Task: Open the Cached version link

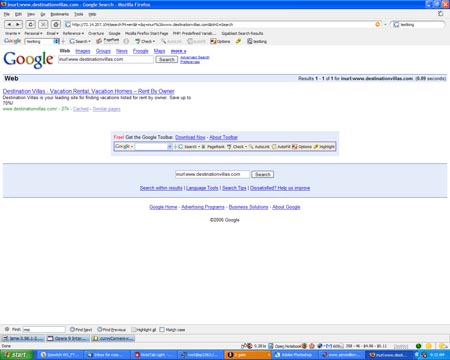Action: point(81,109)
